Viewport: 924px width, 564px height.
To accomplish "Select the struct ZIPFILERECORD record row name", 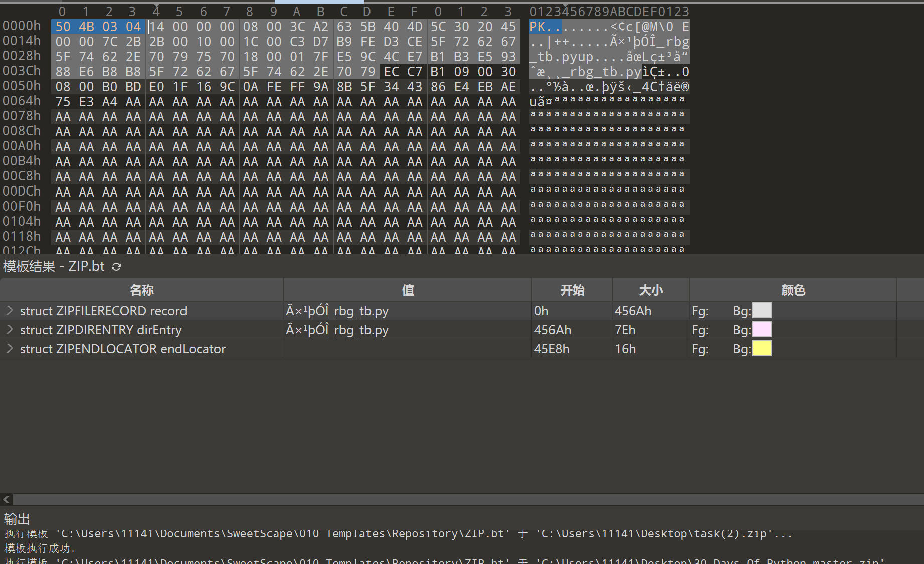I will coord(103,311).
